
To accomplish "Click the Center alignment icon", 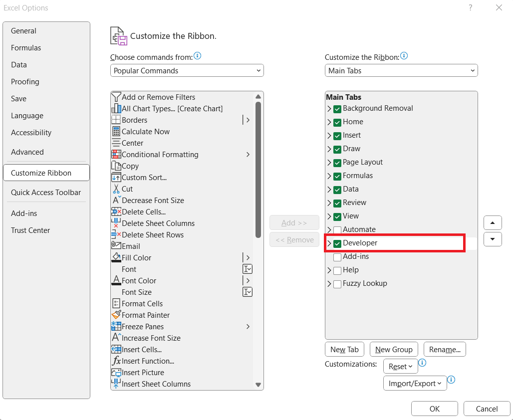I will 116,143.
